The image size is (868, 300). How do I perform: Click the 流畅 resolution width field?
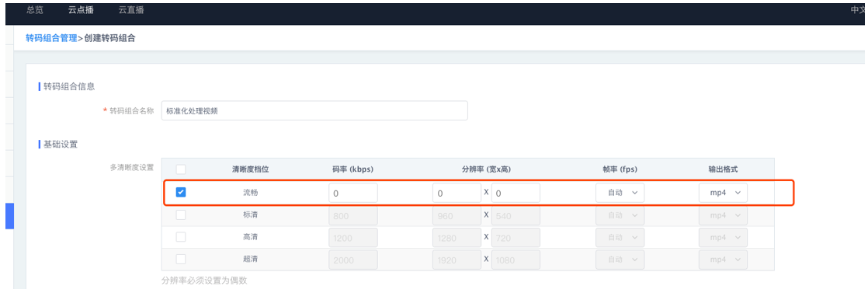coord(457,193)
